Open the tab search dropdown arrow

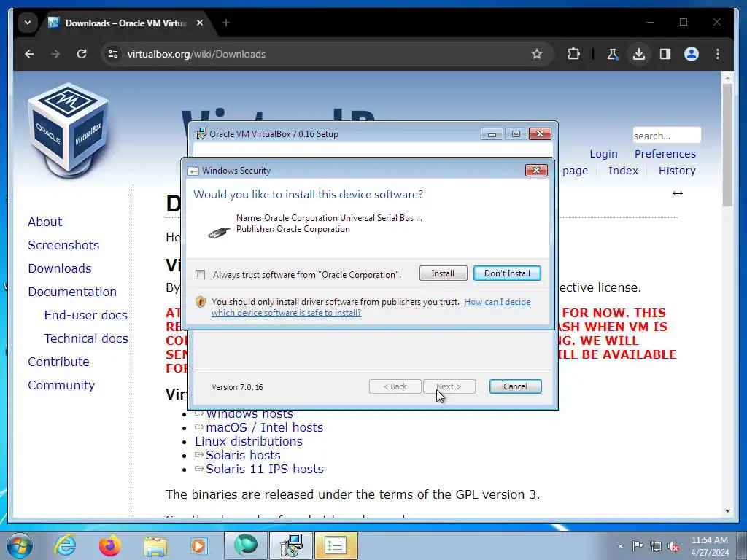pyautogui.click(x=28, y=23)
